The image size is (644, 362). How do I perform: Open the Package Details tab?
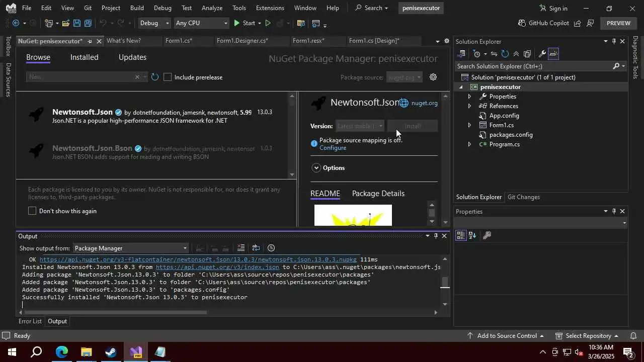(x=378, y=194)
